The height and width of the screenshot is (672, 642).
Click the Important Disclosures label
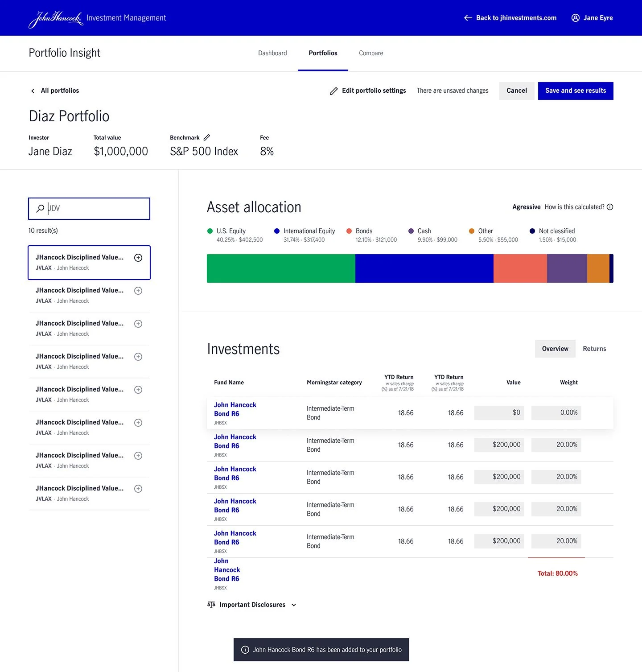[252, 605]
